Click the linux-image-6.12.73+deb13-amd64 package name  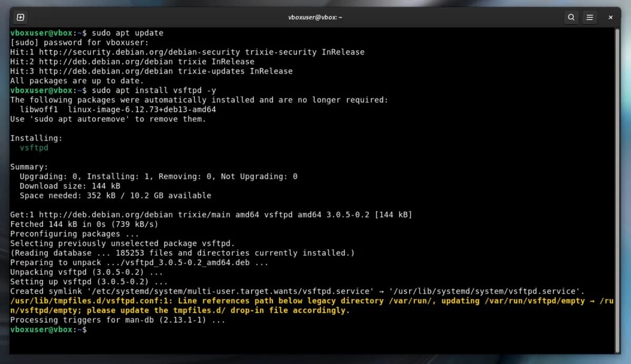pos(142,109)
